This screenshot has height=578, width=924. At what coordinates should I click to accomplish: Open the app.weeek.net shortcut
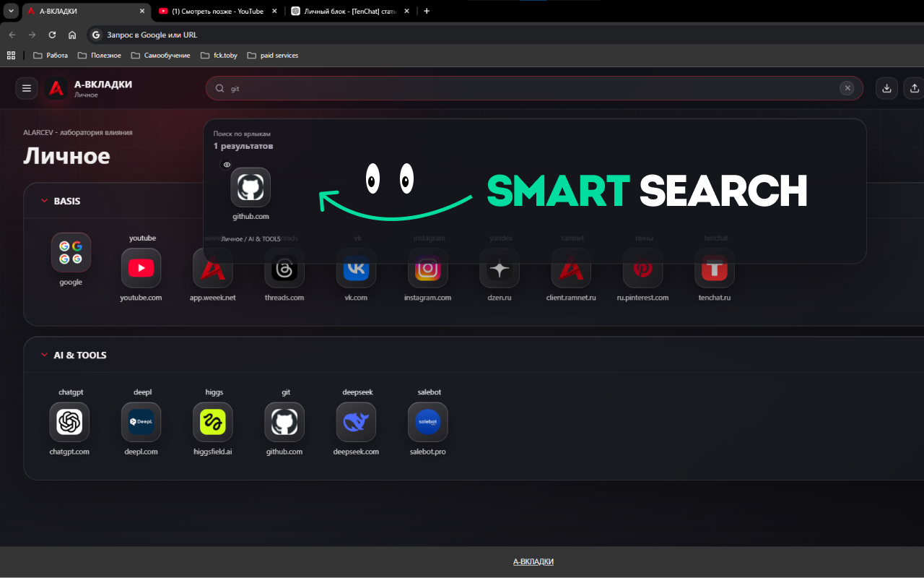[212, 268]
